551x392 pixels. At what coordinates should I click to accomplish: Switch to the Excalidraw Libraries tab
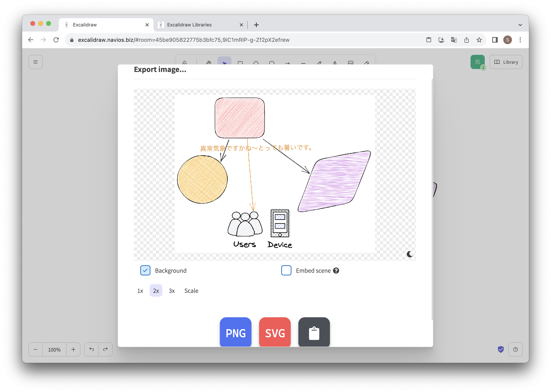200,25
